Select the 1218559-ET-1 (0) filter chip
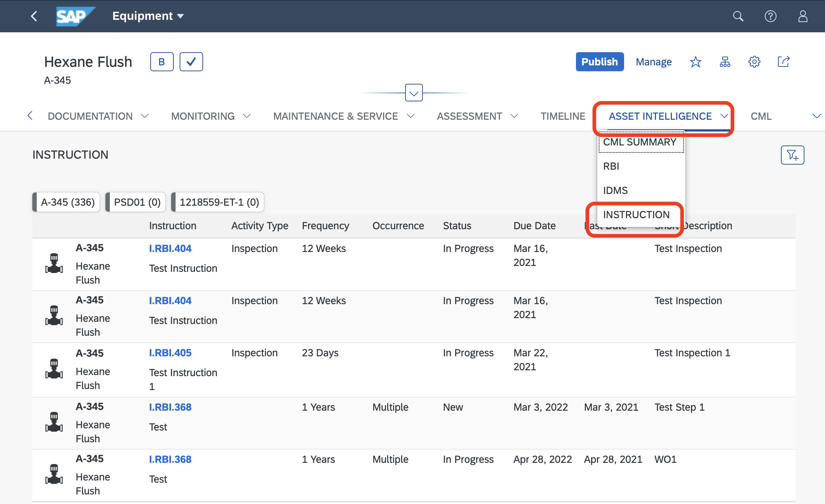 point(217,202)
